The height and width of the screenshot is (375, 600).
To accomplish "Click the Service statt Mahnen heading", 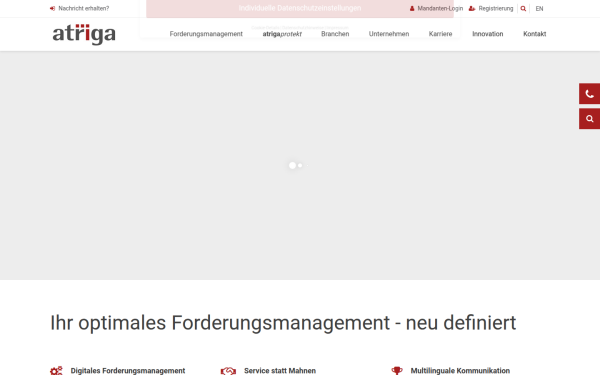I will point(280,371).
